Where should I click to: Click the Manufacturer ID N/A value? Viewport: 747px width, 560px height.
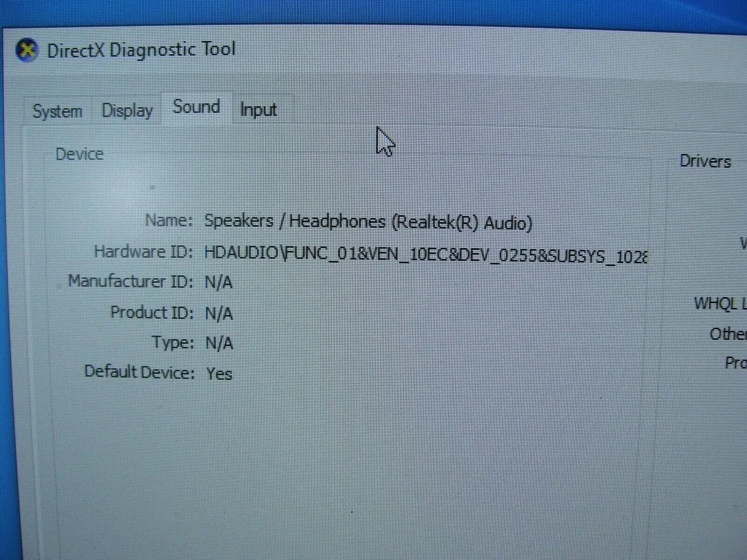point(218,282)
